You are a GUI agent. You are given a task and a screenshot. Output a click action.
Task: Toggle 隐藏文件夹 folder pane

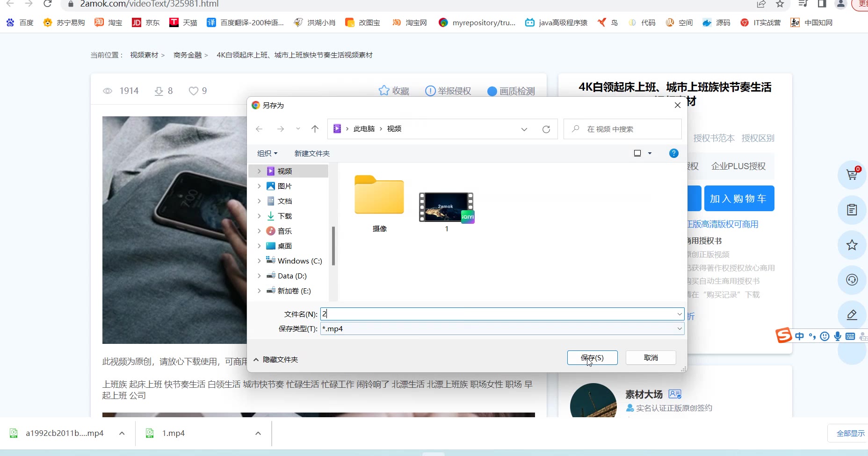point(275,359)
